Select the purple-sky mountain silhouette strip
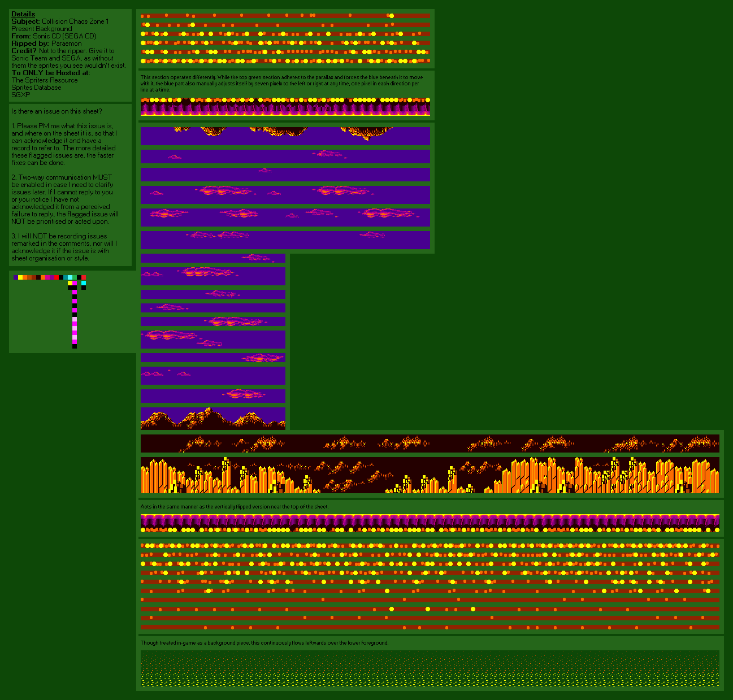Image resolution: width=733 pixels, height=700 pixels. 213,419
